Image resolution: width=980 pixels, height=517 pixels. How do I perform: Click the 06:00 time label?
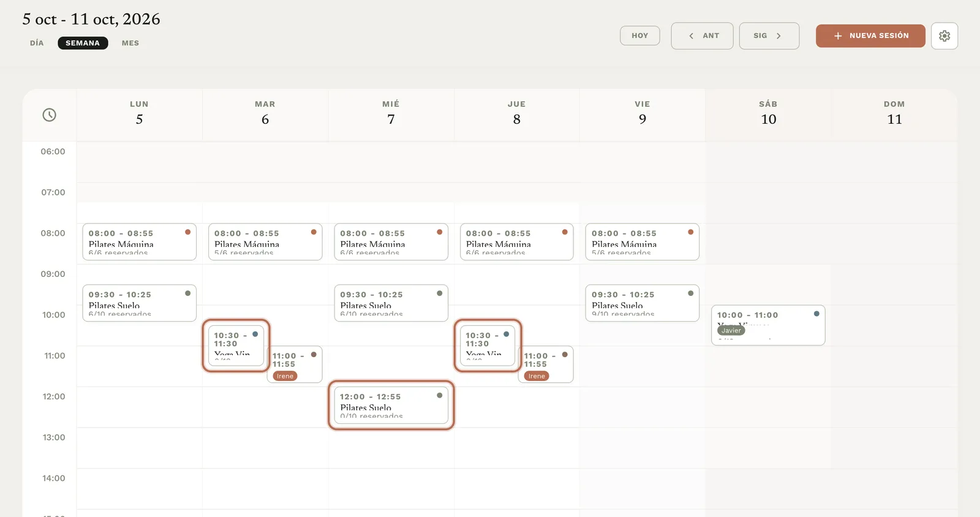tap(53, 151)
